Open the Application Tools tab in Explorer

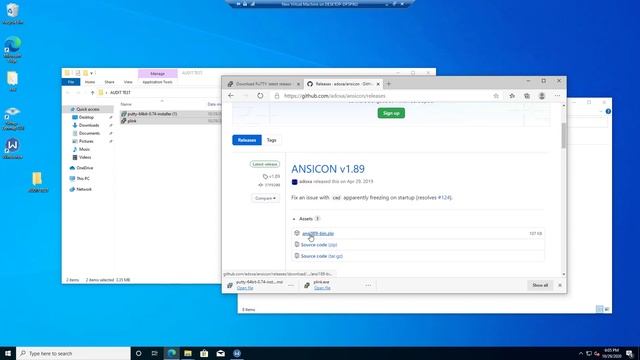tap(158, 82)
